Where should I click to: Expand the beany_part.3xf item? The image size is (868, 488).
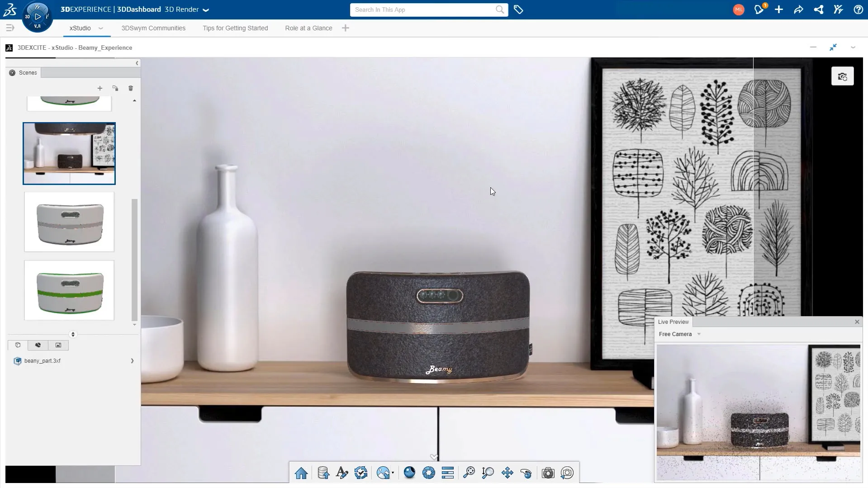(x=132, y=361)
